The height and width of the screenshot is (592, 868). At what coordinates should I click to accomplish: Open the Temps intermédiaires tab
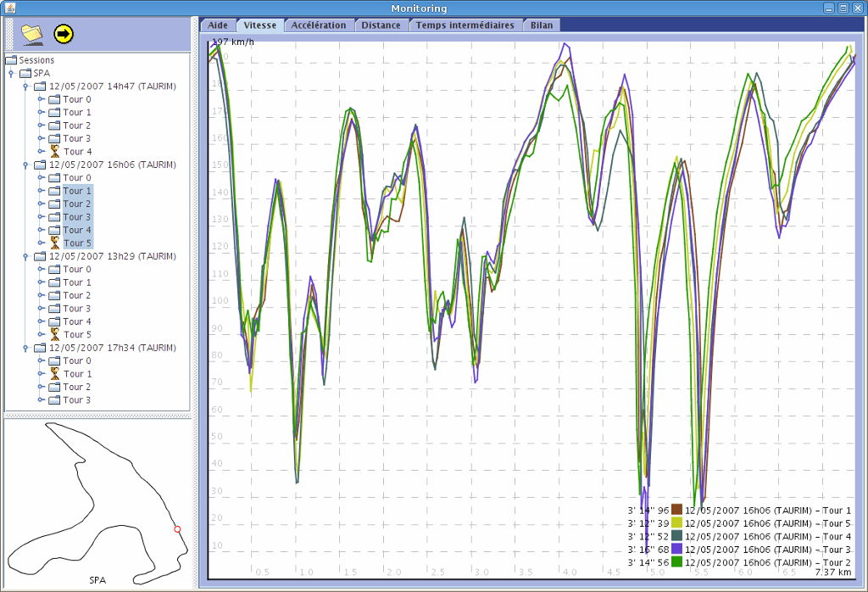click(x=465, y=25)
